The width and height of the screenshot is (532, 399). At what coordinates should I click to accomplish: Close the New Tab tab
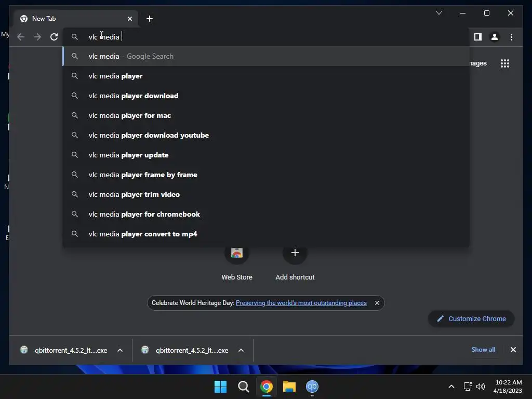tap(129, 19)
